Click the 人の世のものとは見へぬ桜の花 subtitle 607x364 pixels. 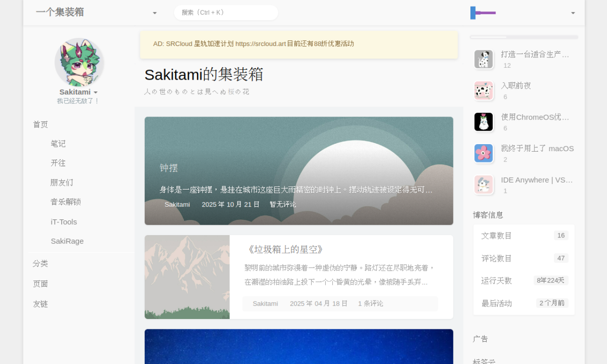pyautogui.click(x=197, y=91)
